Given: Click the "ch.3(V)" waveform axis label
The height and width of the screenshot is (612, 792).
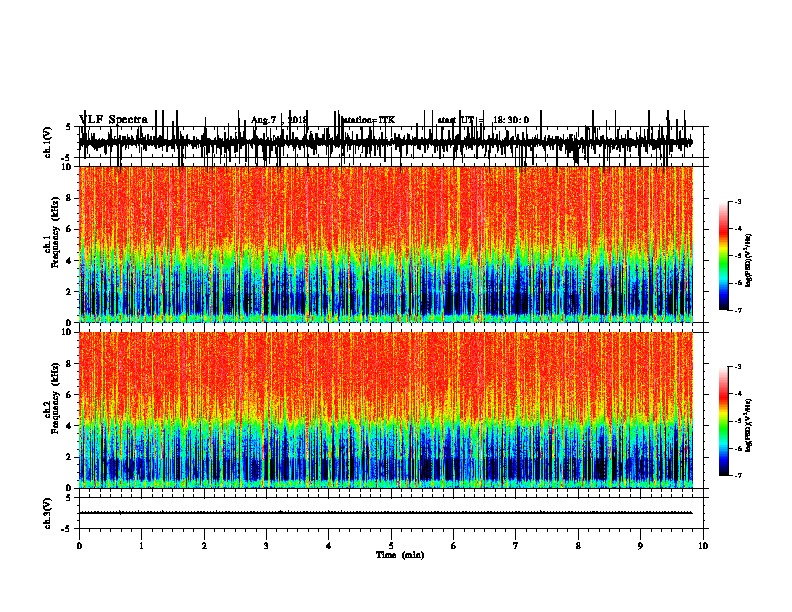Looking at the screenshot, I should [x=48, y=513].
